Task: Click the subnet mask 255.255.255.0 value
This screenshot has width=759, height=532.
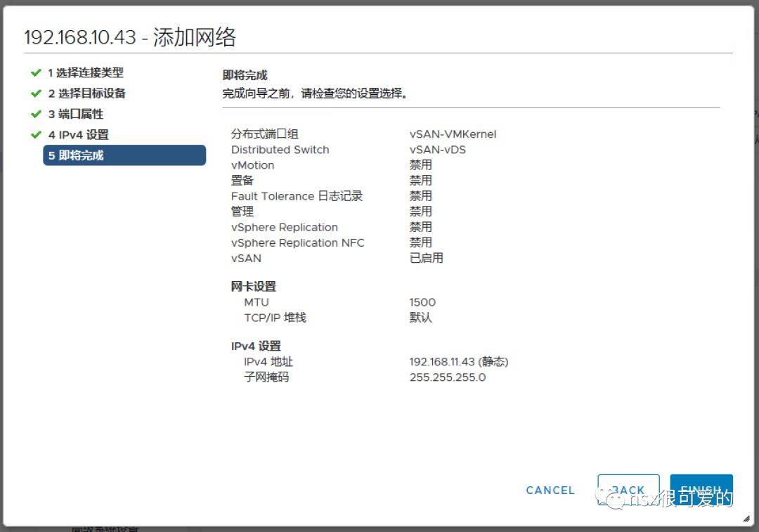Action: tap(447, 377)
